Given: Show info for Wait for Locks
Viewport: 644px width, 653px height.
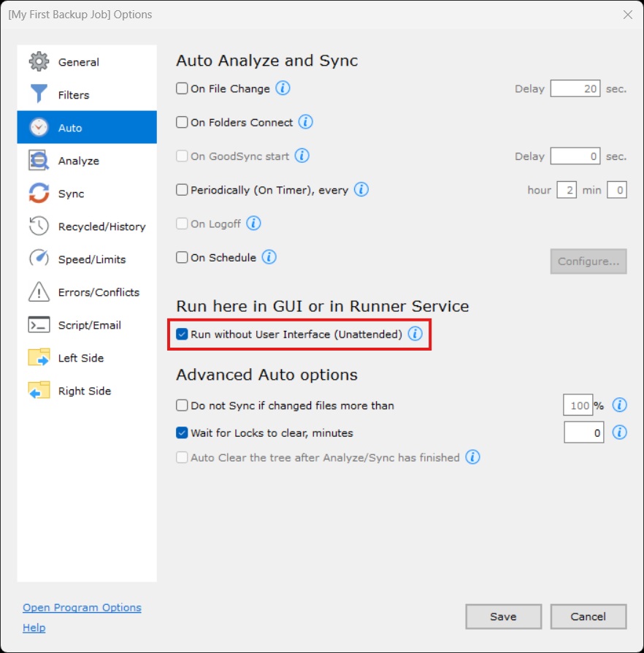Looking at the screenshot, I should pyautogui.click(x=619, y=432).
